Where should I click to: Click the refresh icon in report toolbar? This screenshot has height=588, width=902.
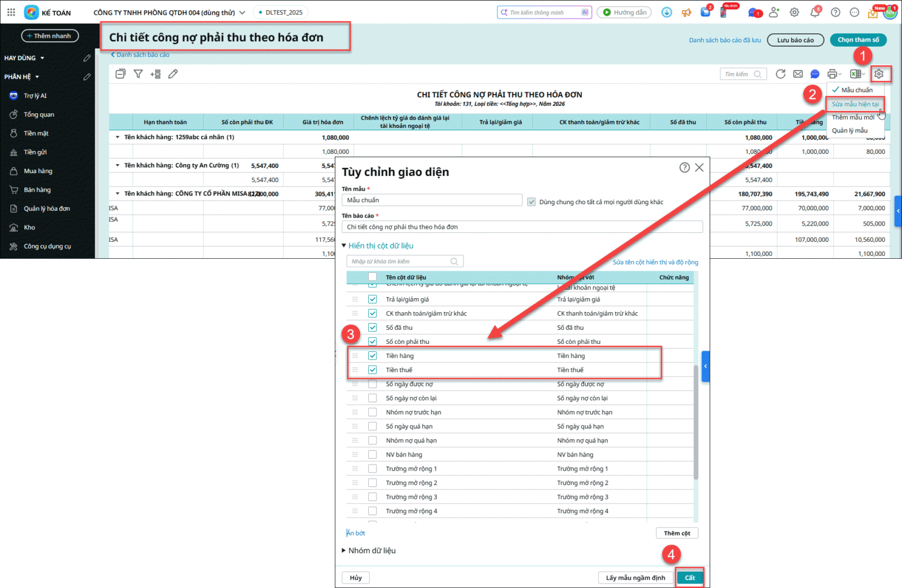(x=780, y=74)
